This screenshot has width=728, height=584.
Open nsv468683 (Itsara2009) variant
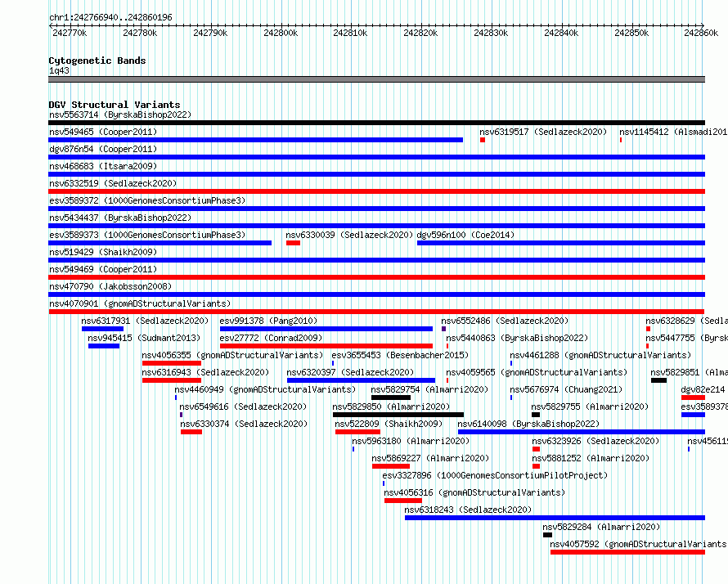(103, 166)
